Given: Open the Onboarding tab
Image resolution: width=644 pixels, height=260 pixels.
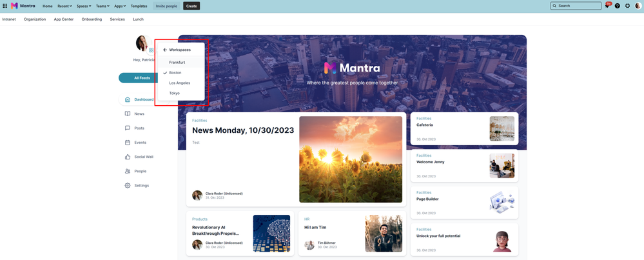Looking at the screenshot, I should coord(92,19).
